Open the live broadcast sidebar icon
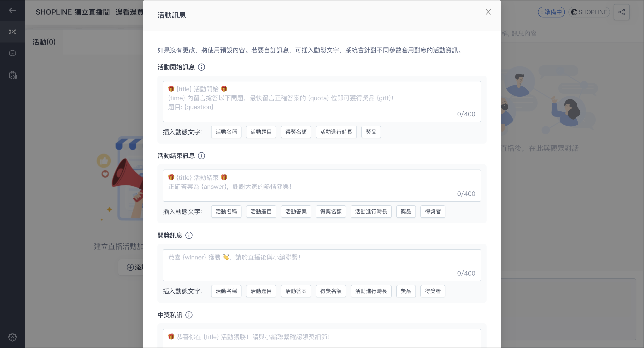This screenshot has height=348, width=644. [12, 32]
